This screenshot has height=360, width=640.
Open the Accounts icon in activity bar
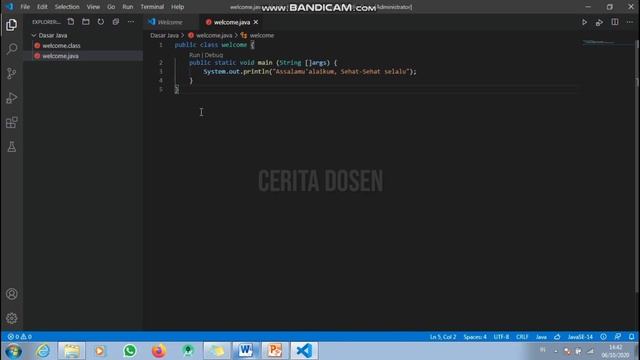coord(11,294)
